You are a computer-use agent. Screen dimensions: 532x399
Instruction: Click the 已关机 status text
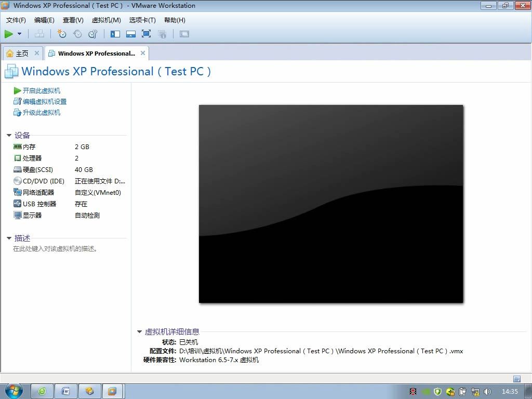tap(189, 342)
